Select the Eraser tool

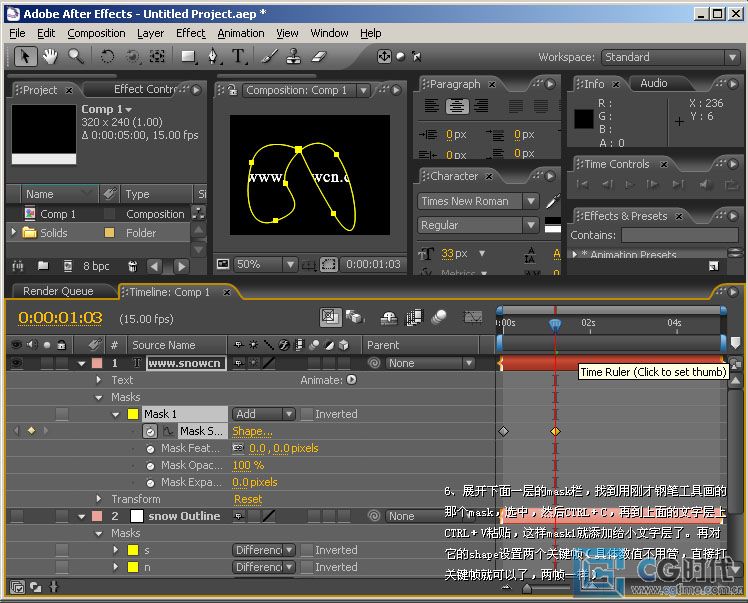319,57
